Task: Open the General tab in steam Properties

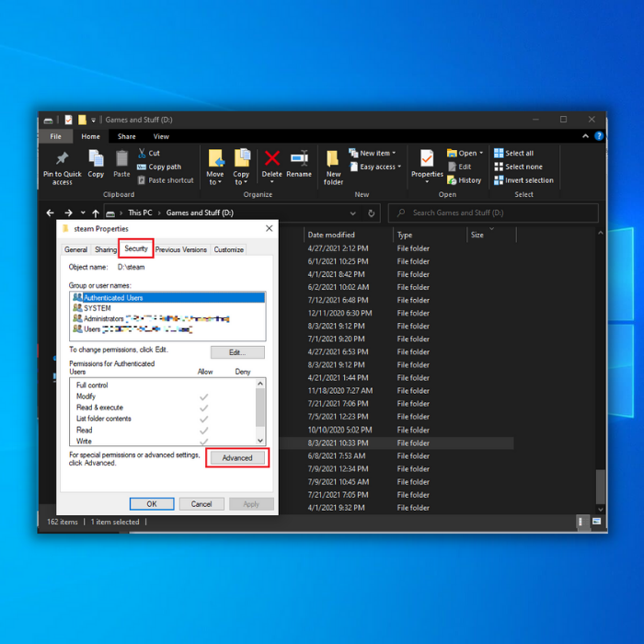Action: coord(75,249)
